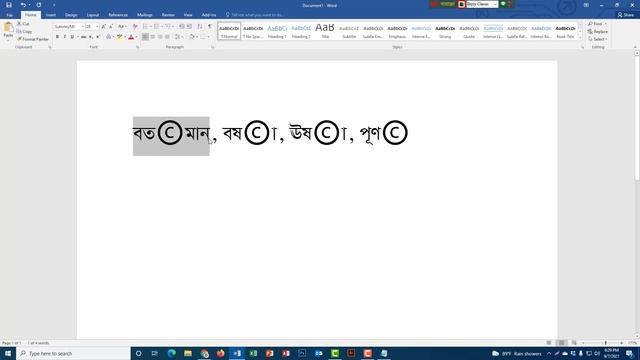Click the Text Effects icon
The image size is (640, 360).
[109, 37]
